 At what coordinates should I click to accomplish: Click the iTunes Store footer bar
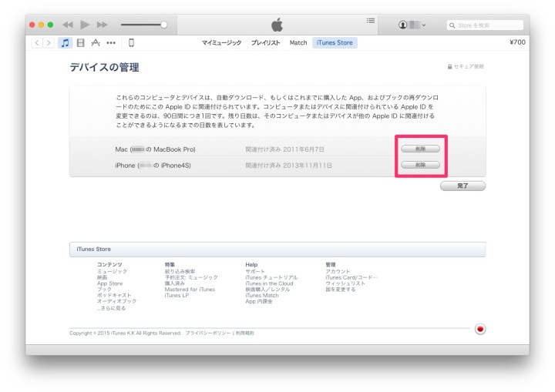click(x=277, y=250)
